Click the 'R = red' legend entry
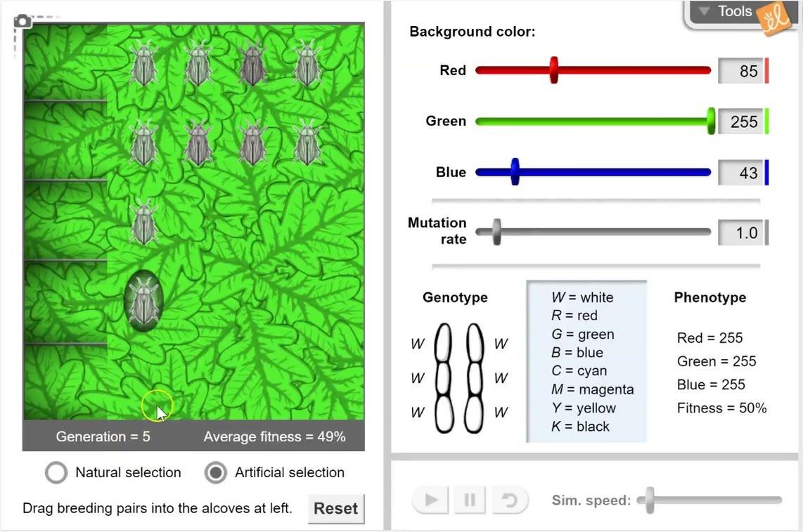The height and width of the screenshot is (532, 803). click(x=574, y=316)
